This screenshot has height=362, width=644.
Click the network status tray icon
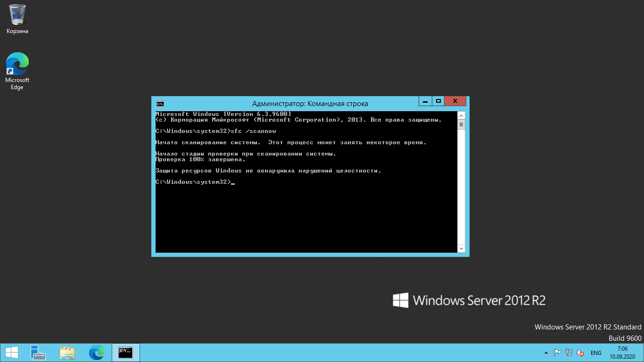tap(569, 353)
